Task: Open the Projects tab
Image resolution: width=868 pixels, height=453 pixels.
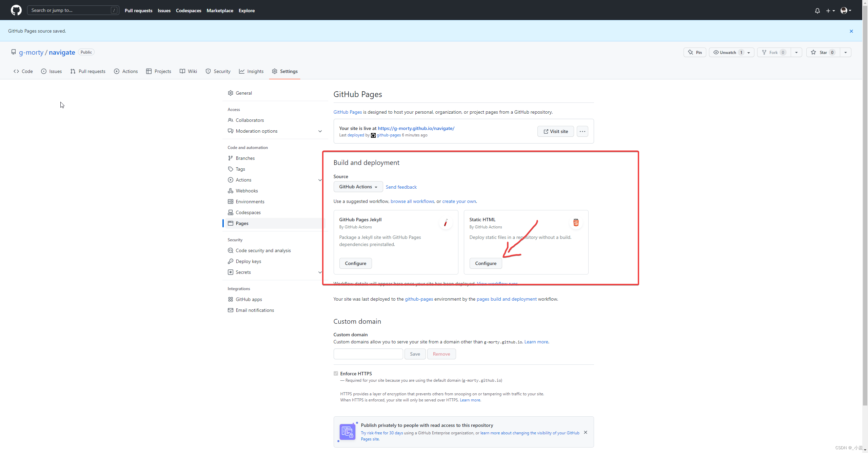Action: [x=159, y=71]
